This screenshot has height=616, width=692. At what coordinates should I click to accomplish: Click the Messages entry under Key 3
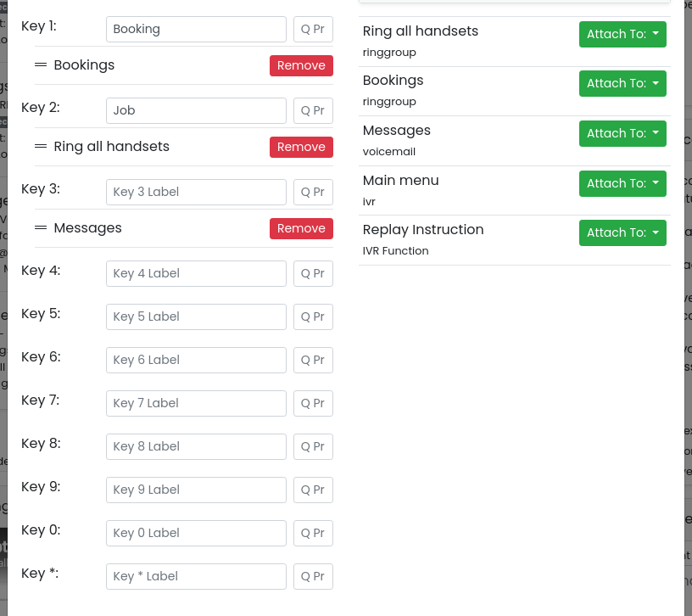click(88, 228)
